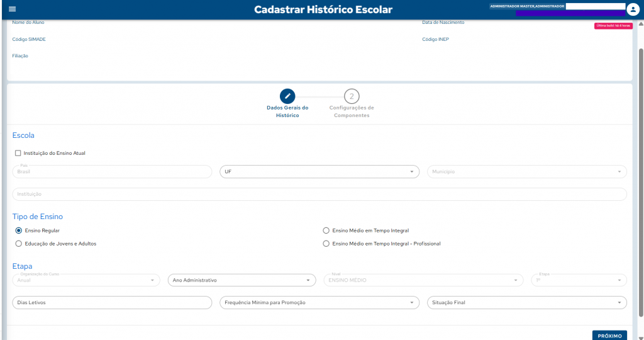Click the user profile avatar icon
644x340 pixels.
633,9
